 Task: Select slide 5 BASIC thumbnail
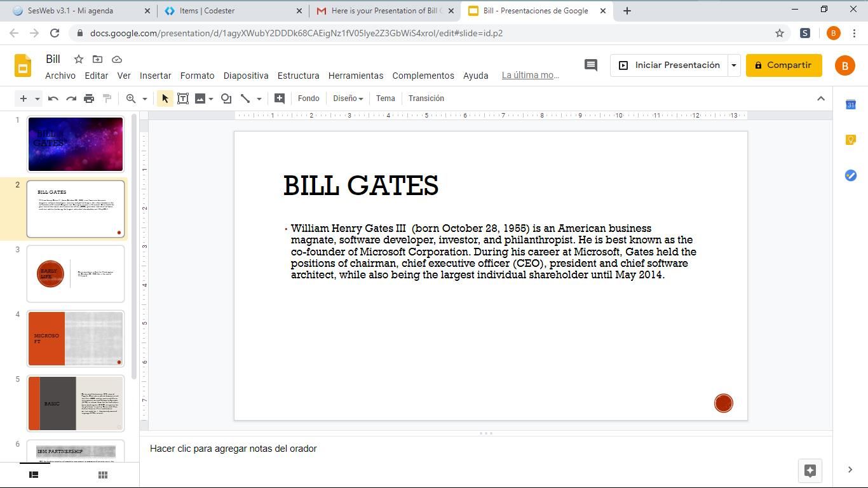click(75, 403)
